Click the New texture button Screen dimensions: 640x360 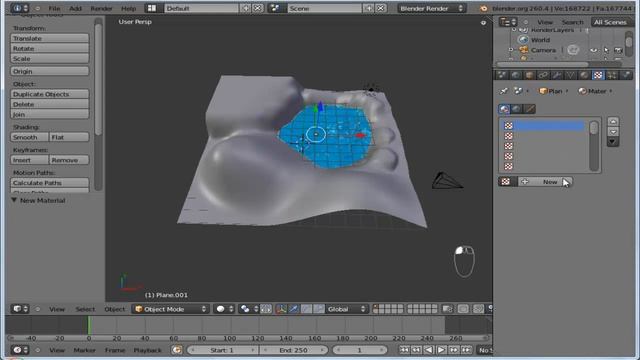click(x=545, y=182)
